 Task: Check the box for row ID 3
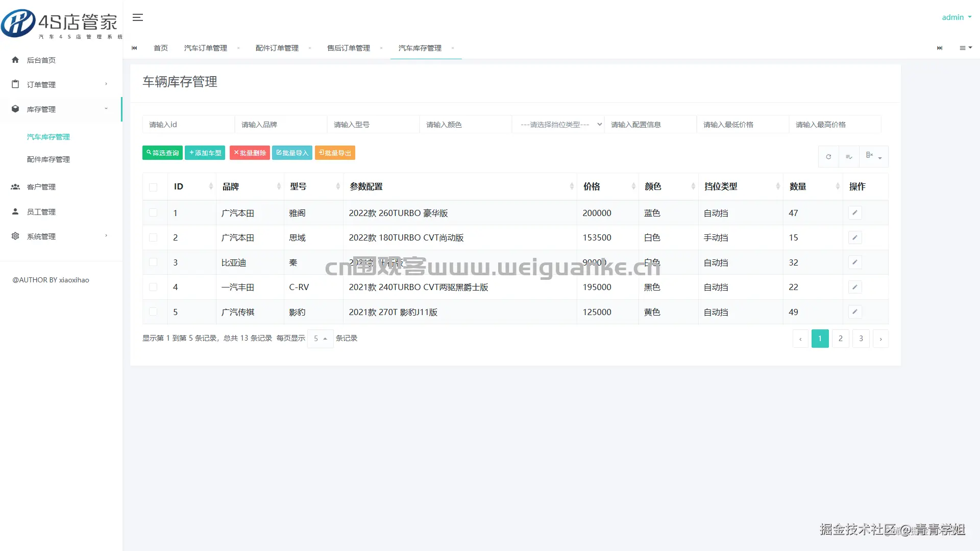click(153, 262)
